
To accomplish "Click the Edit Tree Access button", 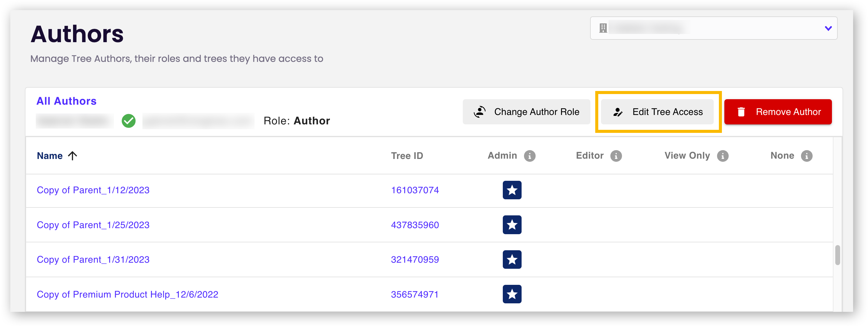I will coord(657,112).
